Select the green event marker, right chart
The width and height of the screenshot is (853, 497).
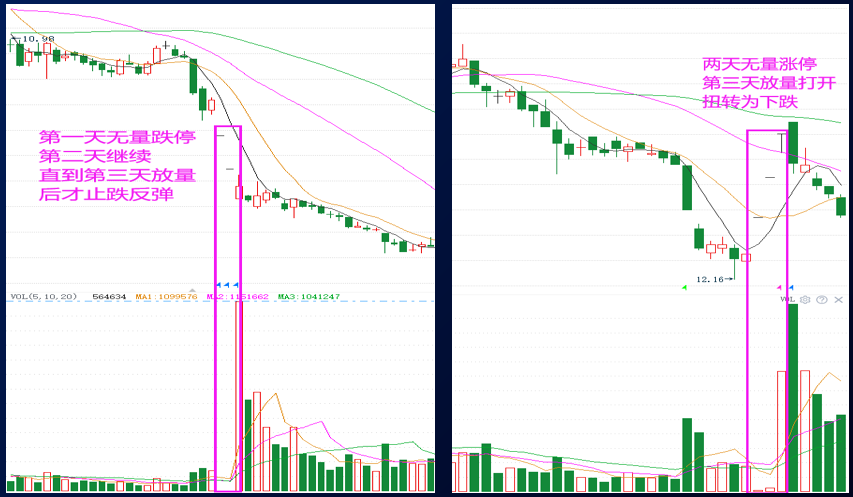pos(684,287)
